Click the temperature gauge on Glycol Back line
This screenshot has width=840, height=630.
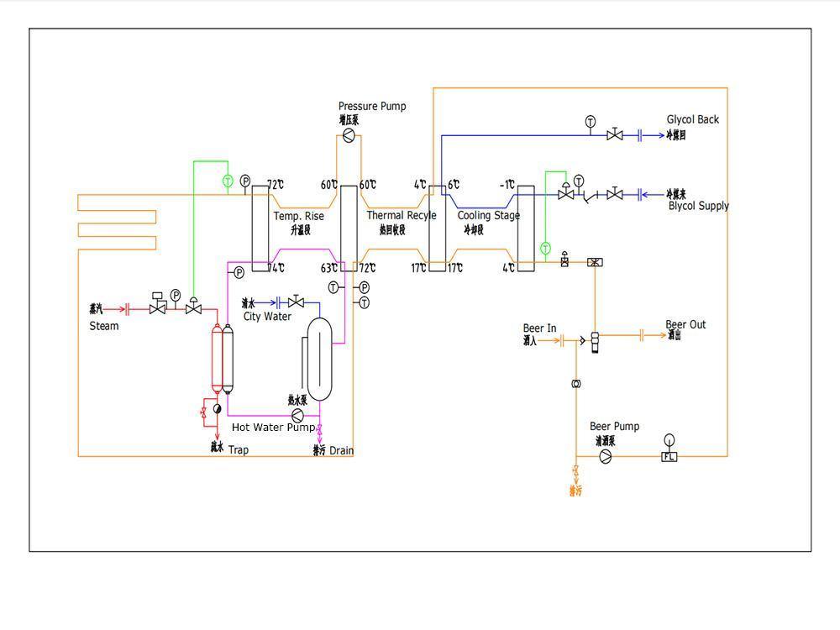(x=591, y=122)
